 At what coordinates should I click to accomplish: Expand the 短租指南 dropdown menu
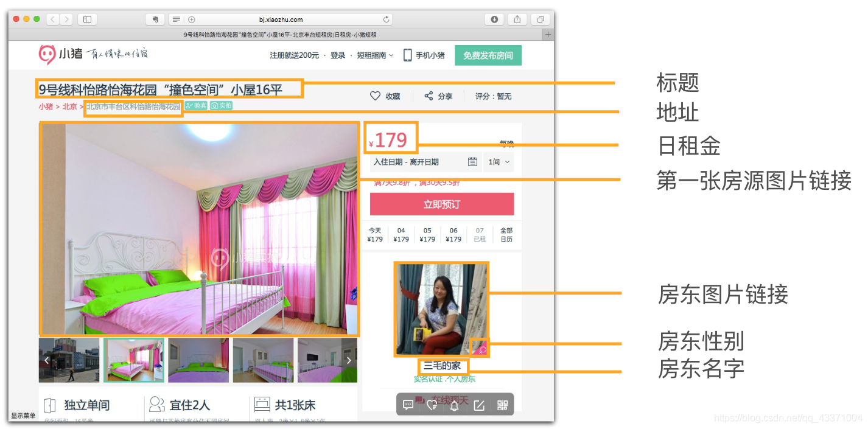(x=375, y=55)
